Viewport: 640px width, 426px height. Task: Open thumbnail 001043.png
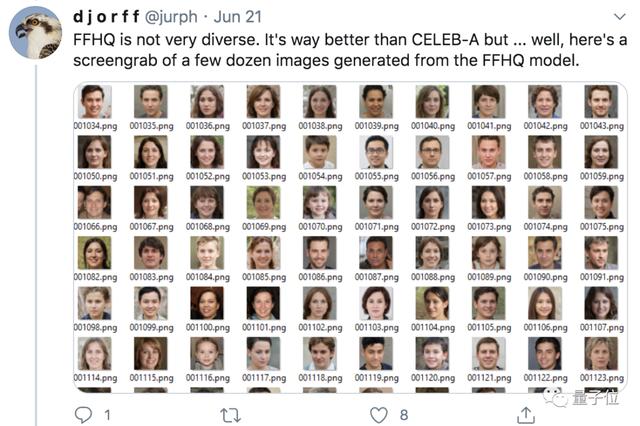(x=601, y=102)
